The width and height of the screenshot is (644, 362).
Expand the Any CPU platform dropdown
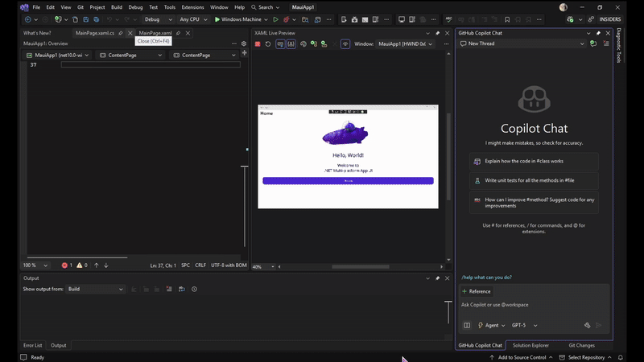(x=194, y=19)
